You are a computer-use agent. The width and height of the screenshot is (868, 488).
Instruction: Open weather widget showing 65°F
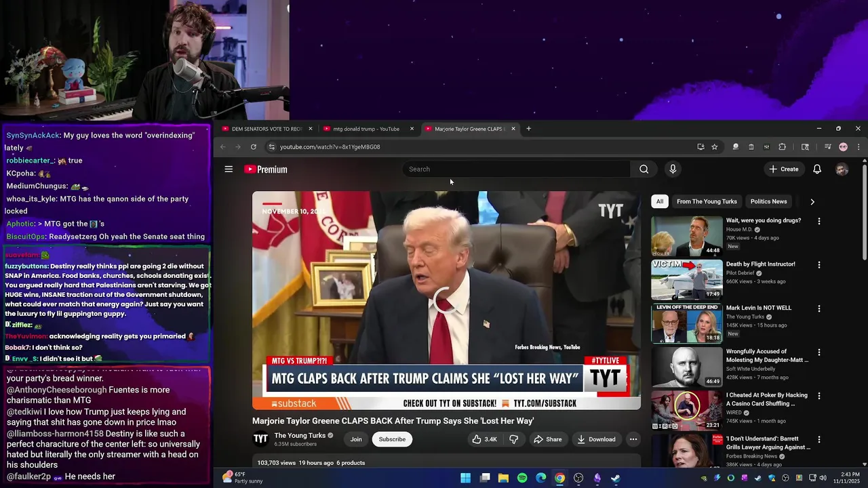pyautogui.click(x=243, y=478)
